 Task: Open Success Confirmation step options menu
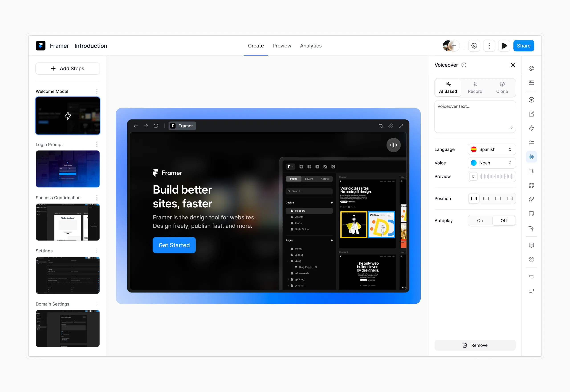coord(97,198)
